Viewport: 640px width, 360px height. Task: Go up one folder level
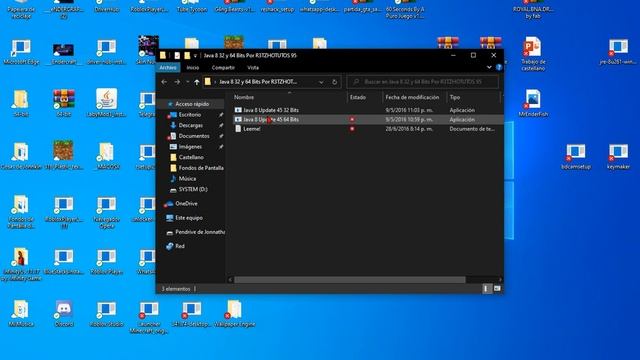[x=197, y=82]
